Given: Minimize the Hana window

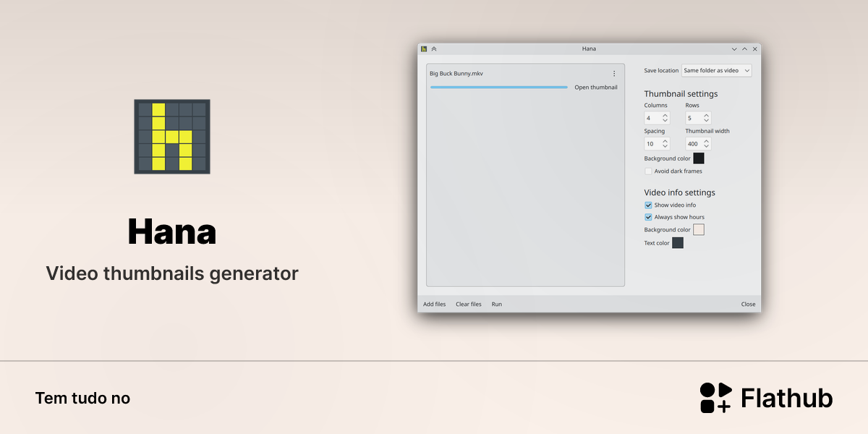Looking at the screenshot, I should coord(734,49).
